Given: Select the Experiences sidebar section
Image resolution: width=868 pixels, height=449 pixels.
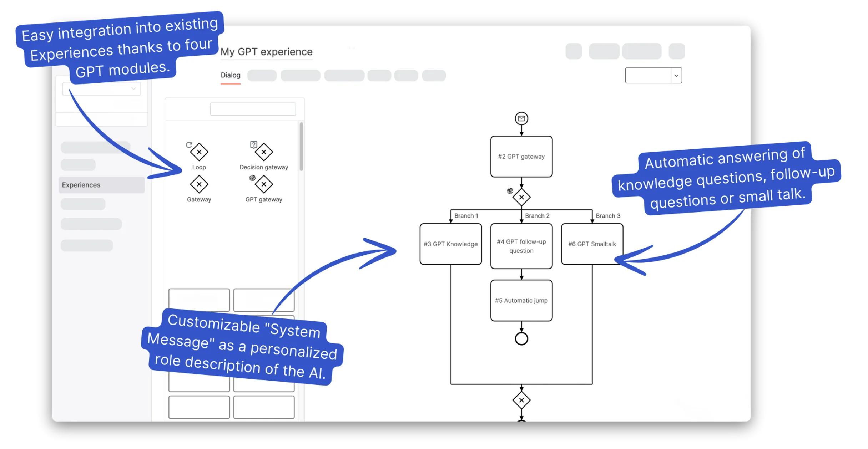Looking at the screenshot, I should [x=100, y=184].
